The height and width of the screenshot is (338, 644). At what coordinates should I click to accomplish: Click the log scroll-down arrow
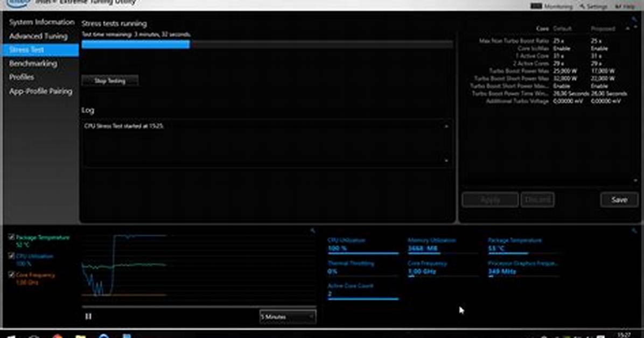446,160
